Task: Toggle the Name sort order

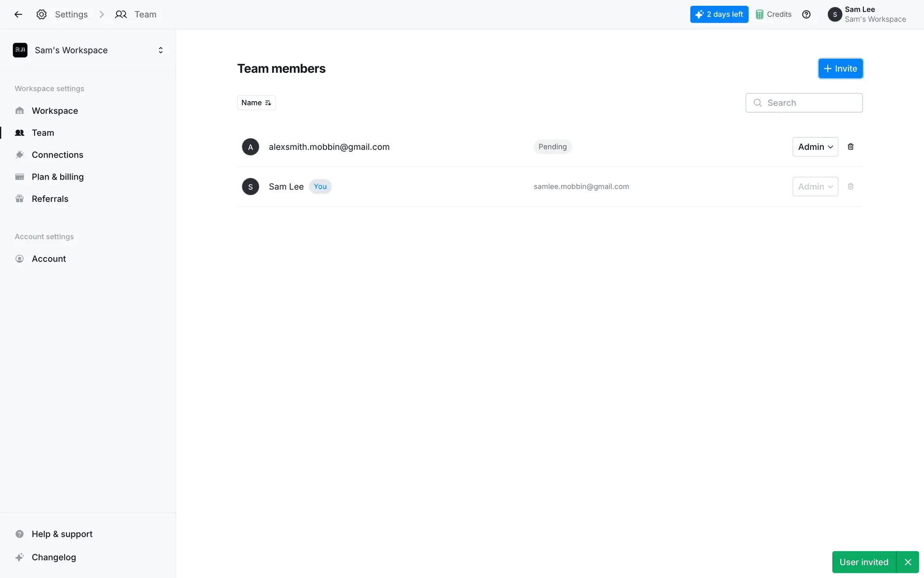Action: pos(256,103)
